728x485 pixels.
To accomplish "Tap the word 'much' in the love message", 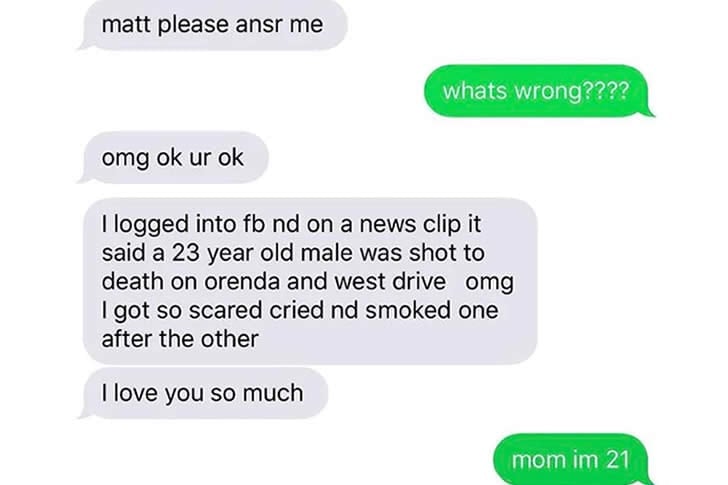I will 273,394.
